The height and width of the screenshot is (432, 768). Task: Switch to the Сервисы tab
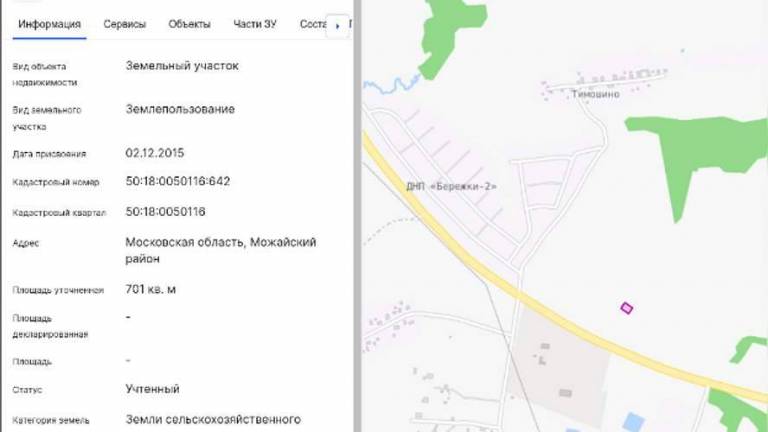coord(124,24)
